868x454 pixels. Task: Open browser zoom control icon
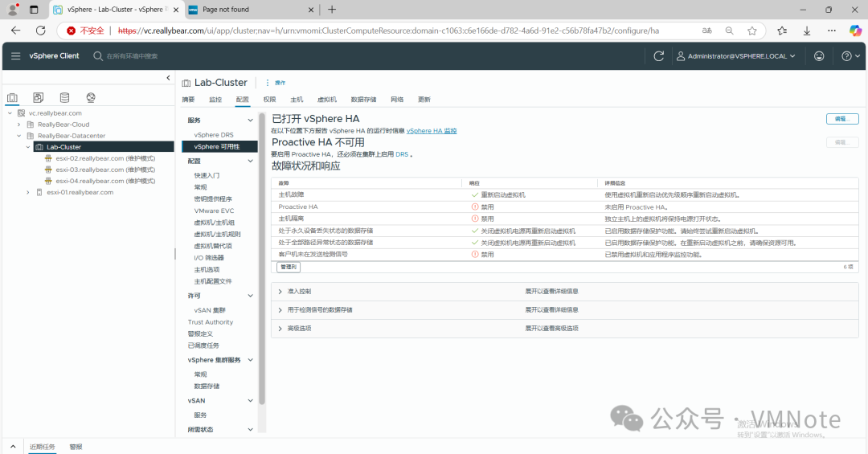[x=730, y=31]
